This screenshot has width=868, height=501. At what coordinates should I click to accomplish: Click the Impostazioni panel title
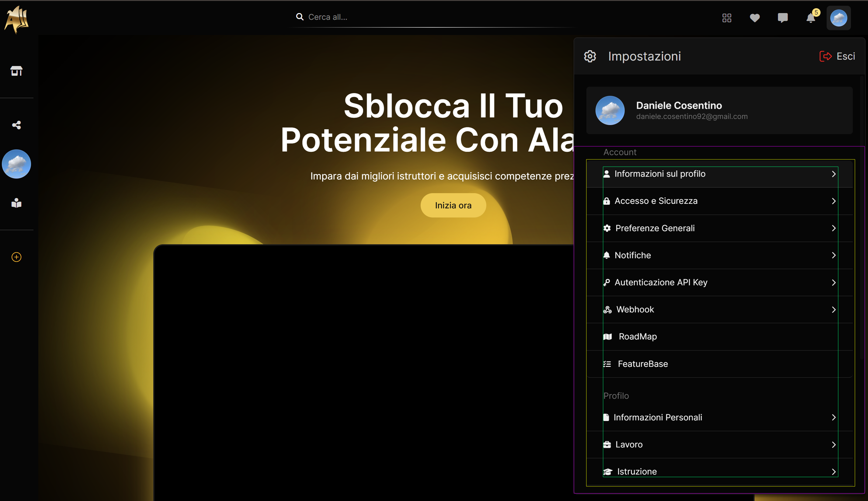tap(644, 56)
